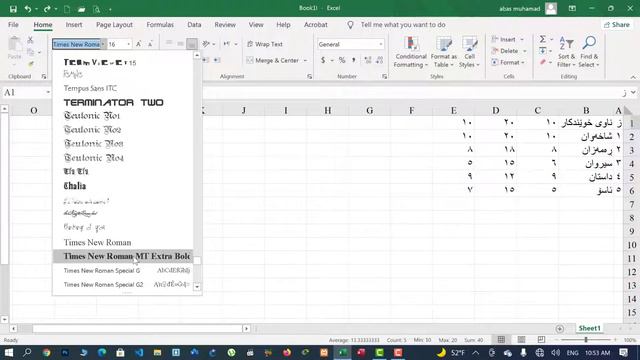Decrease decimal places
The image size is (640, 360).
tap(380, 60)
